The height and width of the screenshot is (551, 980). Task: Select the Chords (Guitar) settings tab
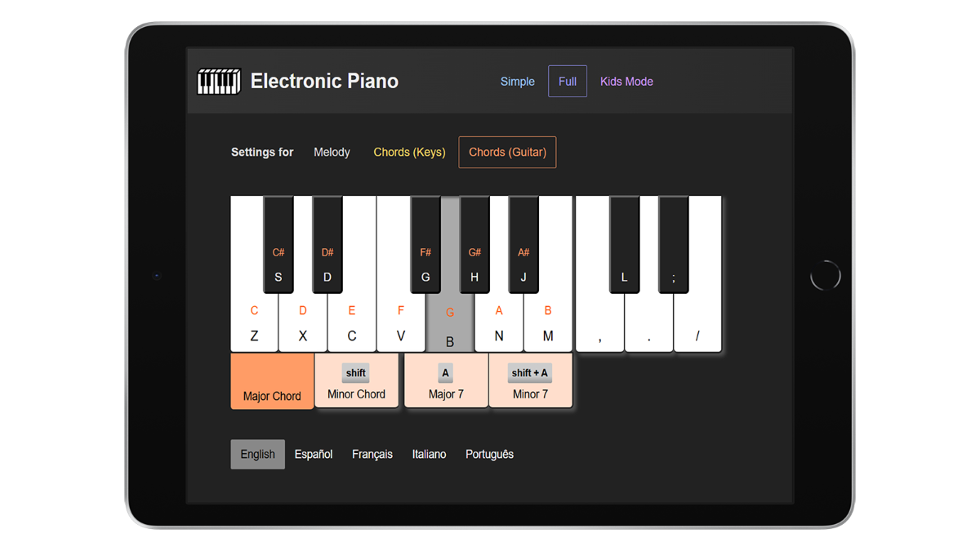pos(507,152)
